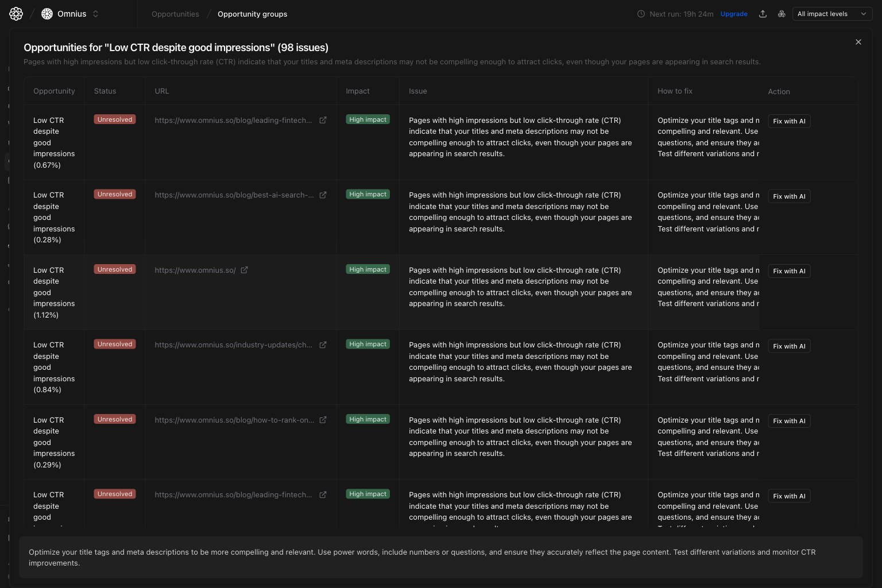Screen dimensions: 882x588
Task: Click the Upgrade link
Action: point(734,13)
